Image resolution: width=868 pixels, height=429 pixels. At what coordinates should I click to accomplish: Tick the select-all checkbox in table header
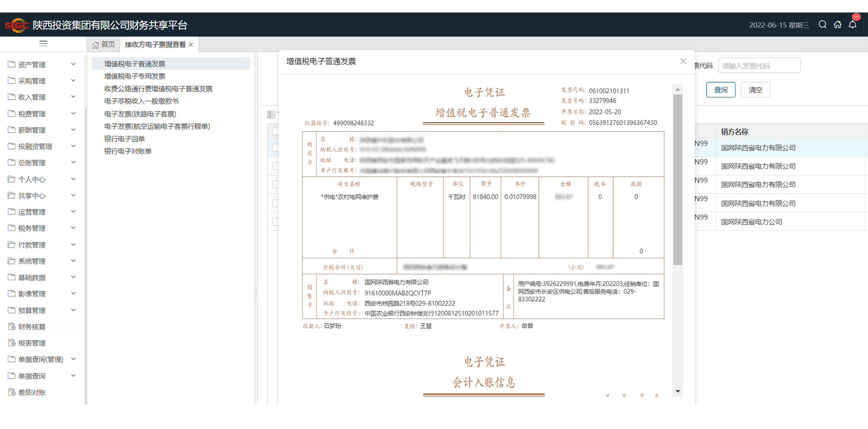pyautogui.click(x=275, y=131)
